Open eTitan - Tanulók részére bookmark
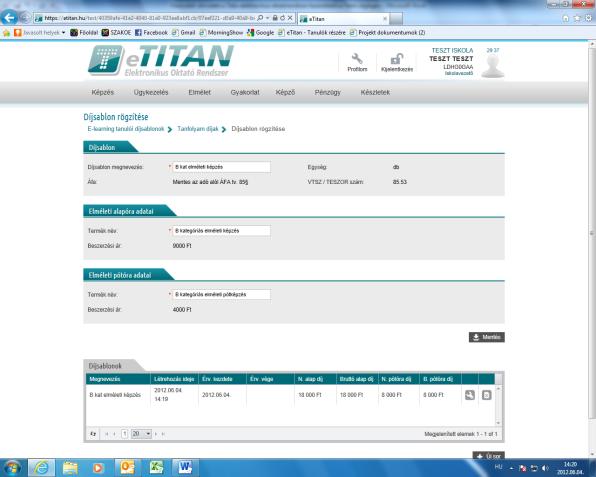The image size is (596, 477). tap(312, 33)
